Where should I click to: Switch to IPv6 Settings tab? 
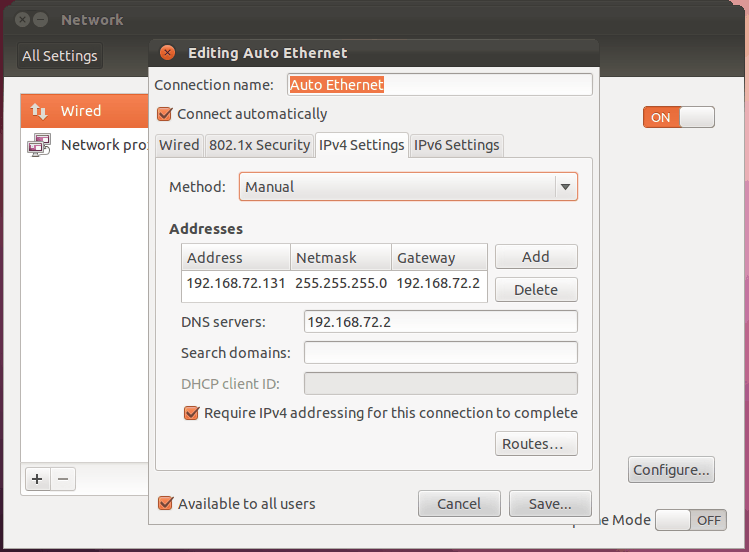(x=456, y=145)
